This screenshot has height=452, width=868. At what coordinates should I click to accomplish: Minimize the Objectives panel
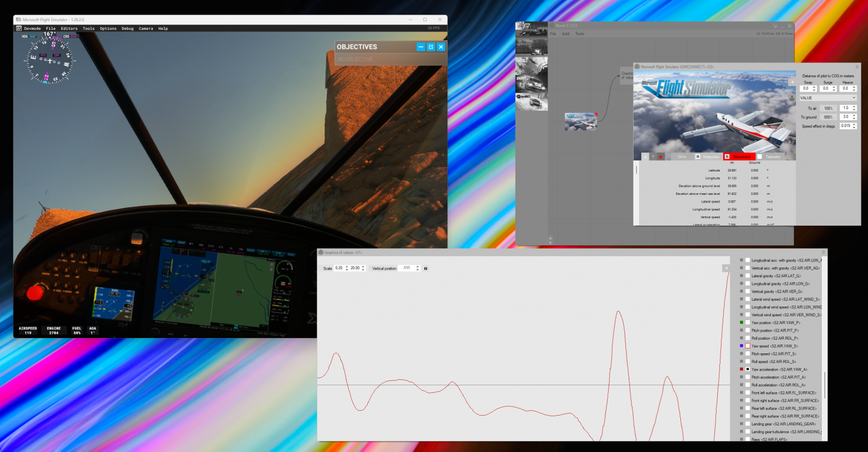pos(420,47)
